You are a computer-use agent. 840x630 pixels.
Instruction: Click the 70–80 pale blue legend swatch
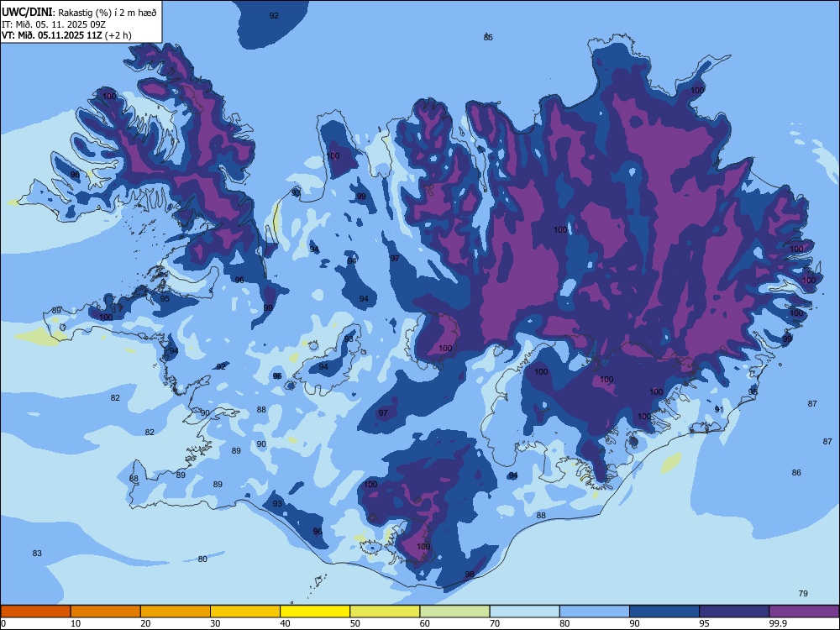point(524,612)
